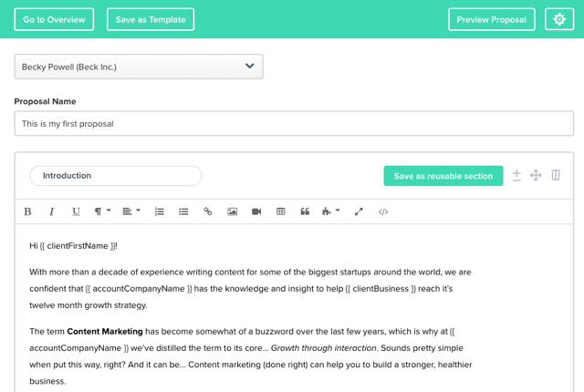Open the paragraph format dropdown
This screenshot has width=584, height=392.
click(x=102, y=211)
